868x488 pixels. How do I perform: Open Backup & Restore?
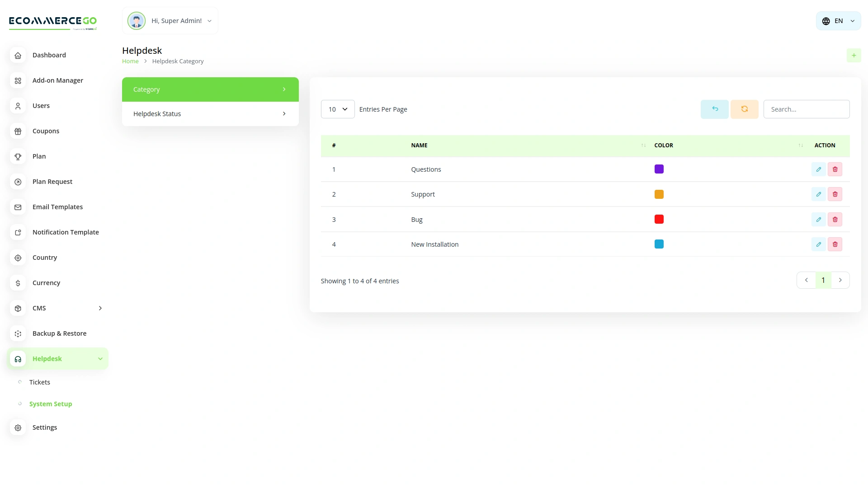[59, 333]
